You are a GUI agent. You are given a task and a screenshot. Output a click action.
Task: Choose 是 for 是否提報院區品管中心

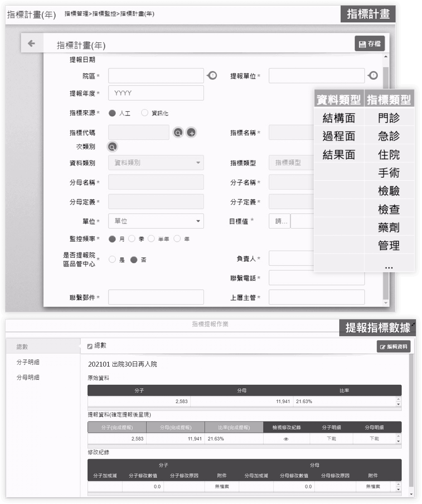[112, 259]
